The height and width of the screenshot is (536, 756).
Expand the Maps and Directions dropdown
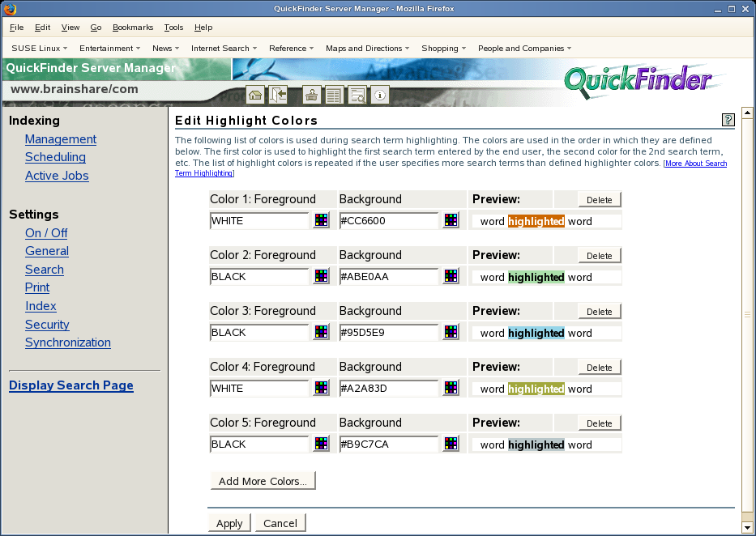click(368, 48)
